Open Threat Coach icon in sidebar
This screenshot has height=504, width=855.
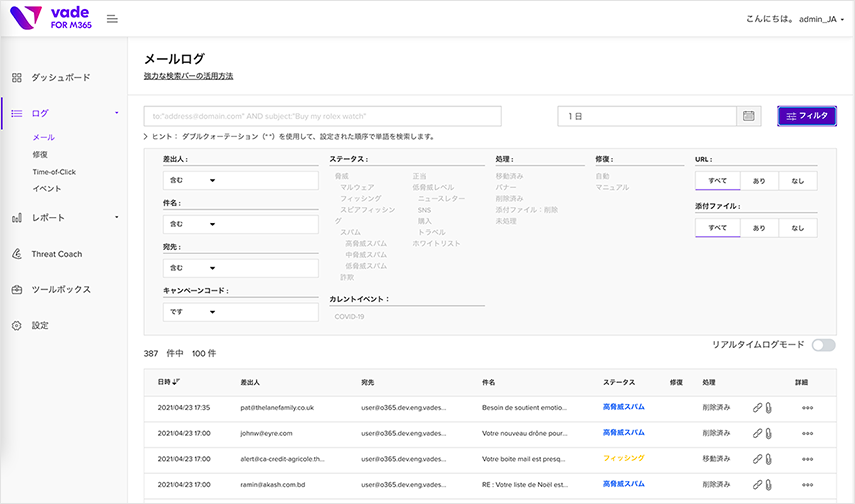point(17,254)
